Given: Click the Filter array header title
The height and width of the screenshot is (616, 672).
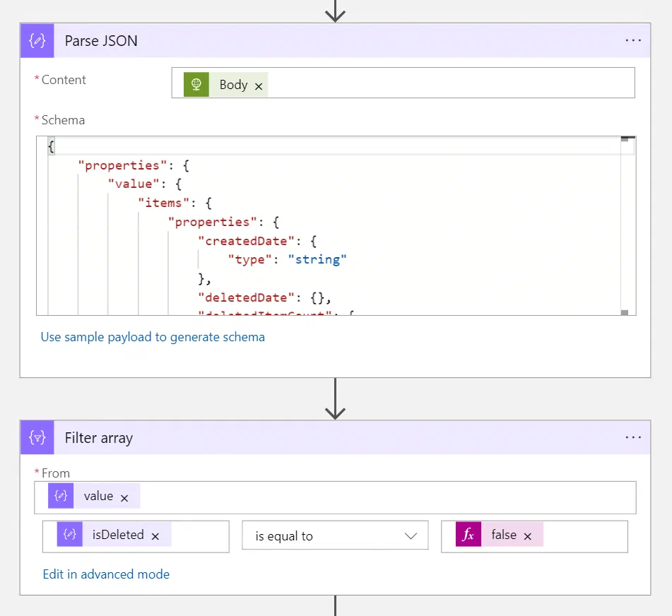Looking at the screenshot, I should [98, 438].
